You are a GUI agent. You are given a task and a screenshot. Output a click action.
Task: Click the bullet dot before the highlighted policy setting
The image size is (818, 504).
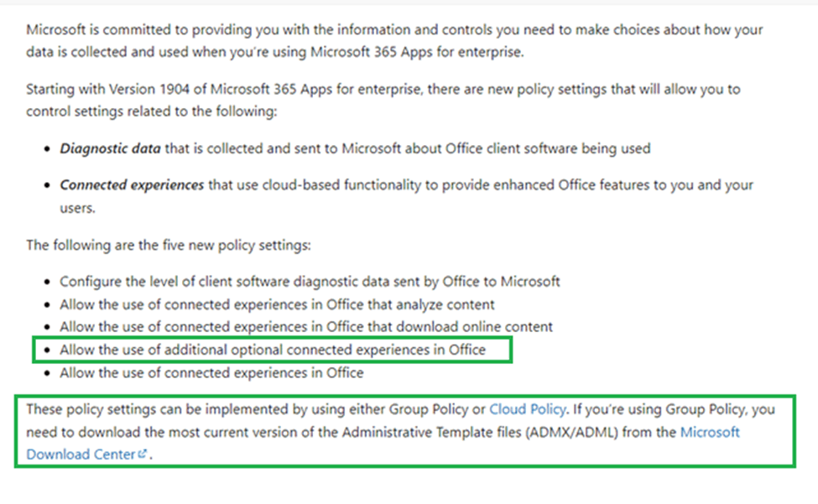pos(48,351)
